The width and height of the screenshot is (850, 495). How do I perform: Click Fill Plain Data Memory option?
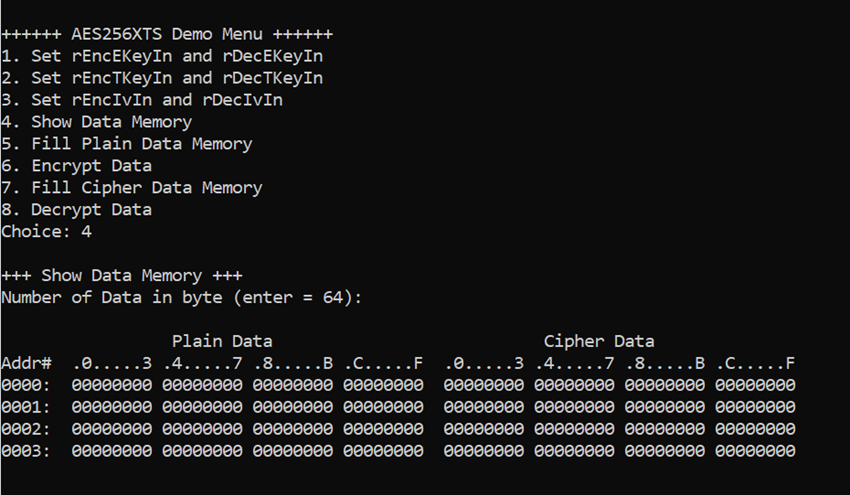click(127, 144)
